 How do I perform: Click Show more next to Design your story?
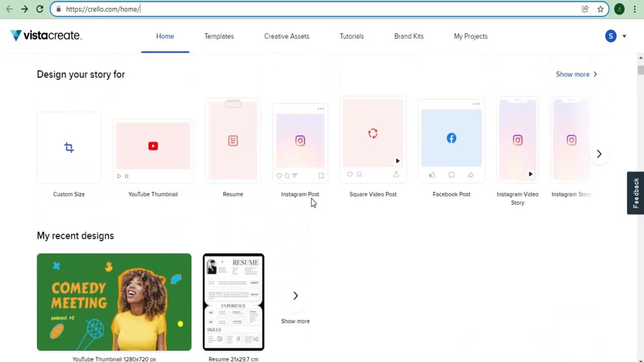coord(577,74)
